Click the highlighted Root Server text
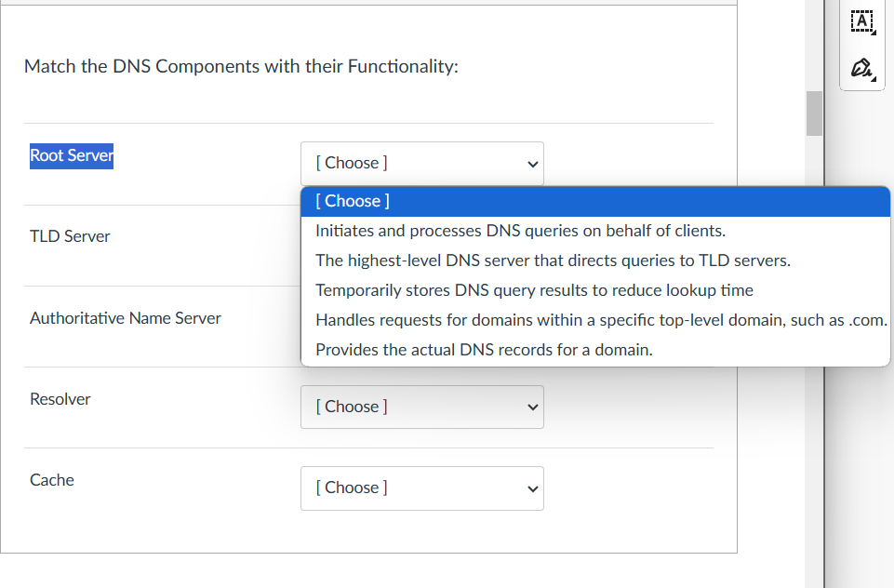 click(x=72, y=155)
